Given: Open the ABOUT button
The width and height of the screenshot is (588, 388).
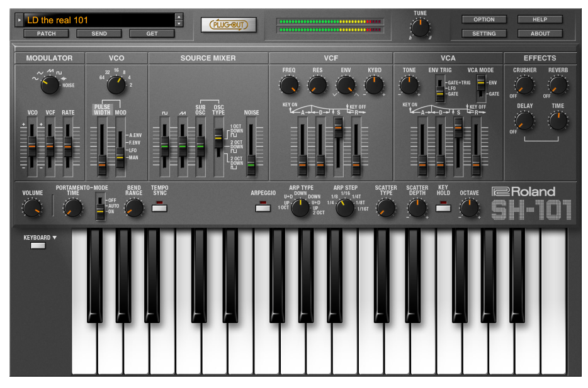Looking at the screenshot, I should (x=540, y=34).
